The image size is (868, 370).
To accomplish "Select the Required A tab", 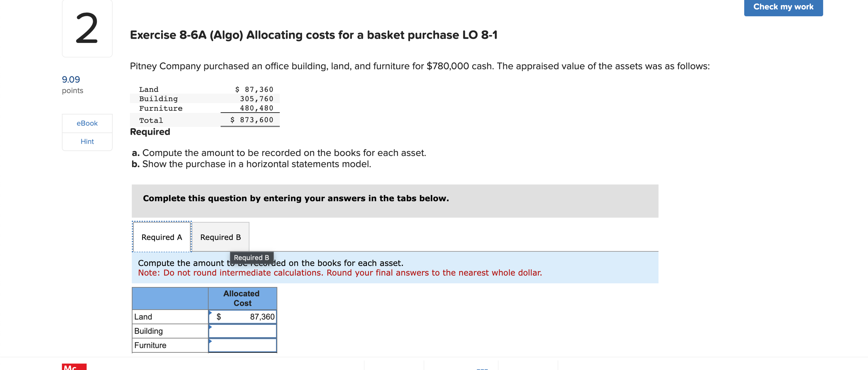I will coord(162,237).
